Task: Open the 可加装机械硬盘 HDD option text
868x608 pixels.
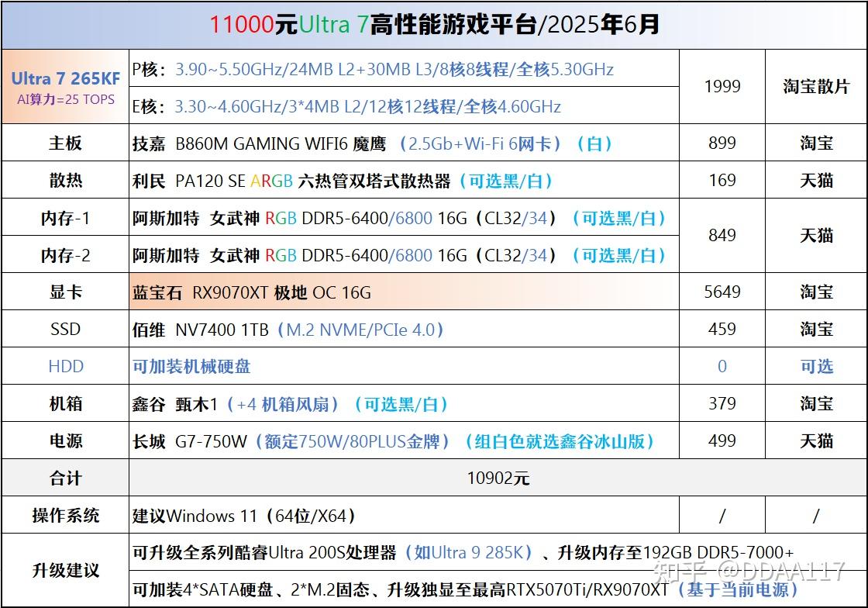Action: tap(191, 366)
